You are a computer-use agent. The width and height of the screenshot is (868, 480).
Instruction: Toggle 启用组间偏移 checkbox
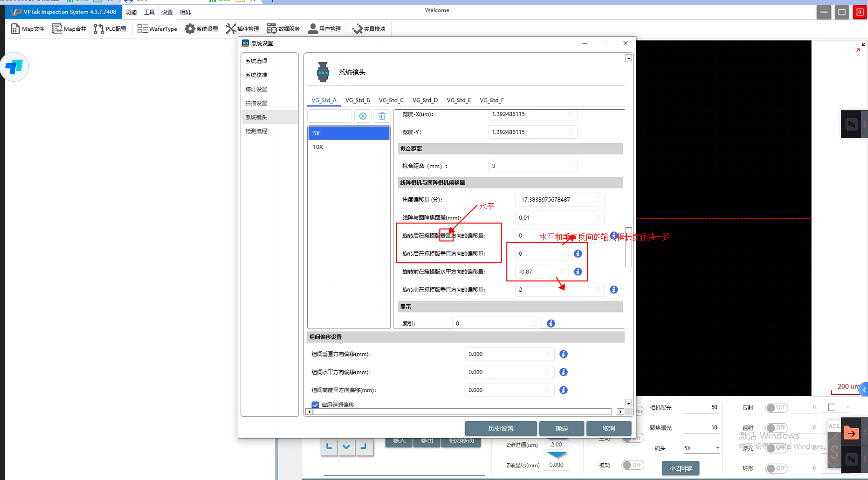[315, 405]
